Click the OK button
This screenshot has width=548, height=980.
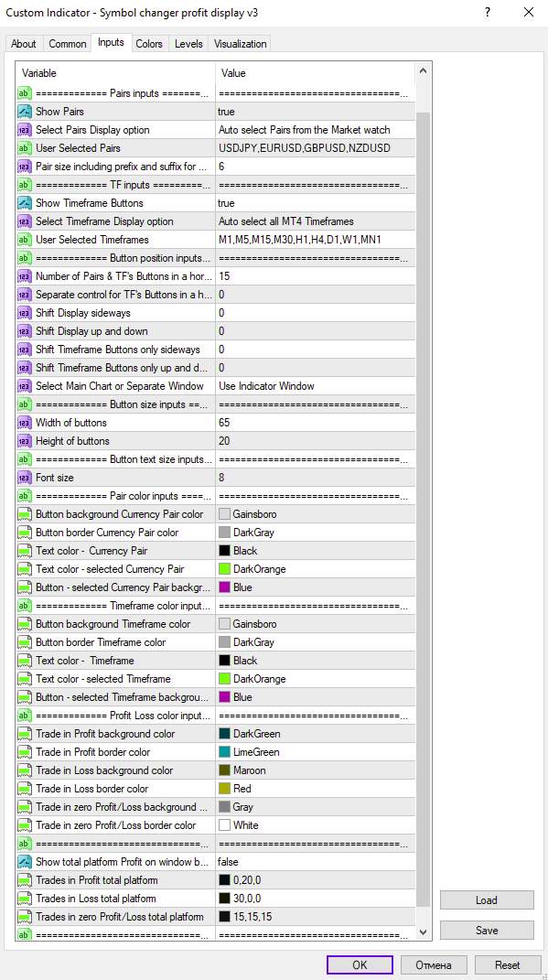(x=360, y=965)
